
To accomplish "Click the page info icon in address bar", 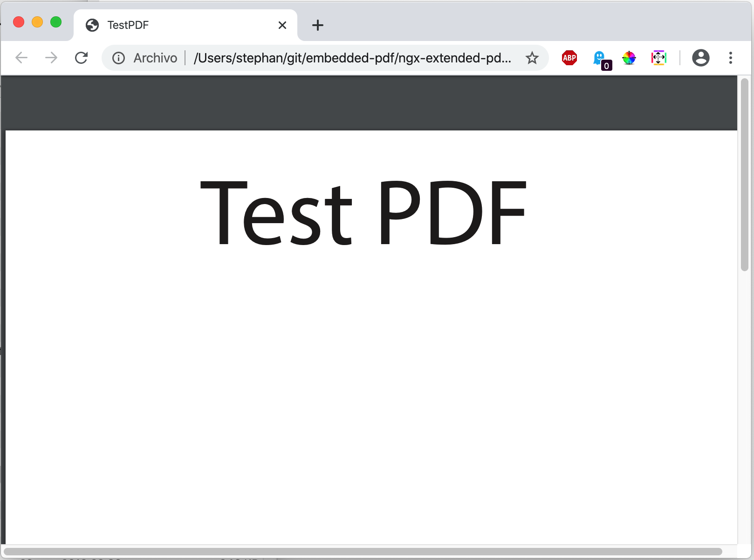I will 118,58.
